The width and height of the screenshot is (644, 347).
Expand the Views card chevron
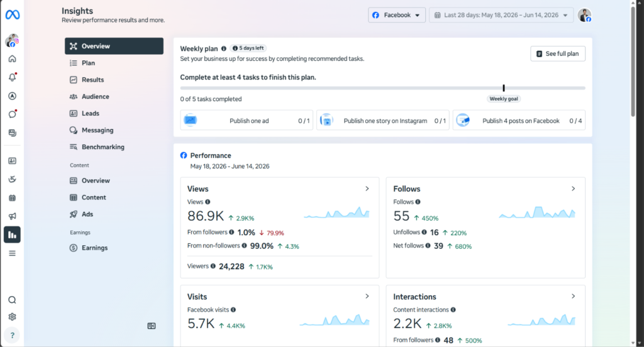coord(367,189)
